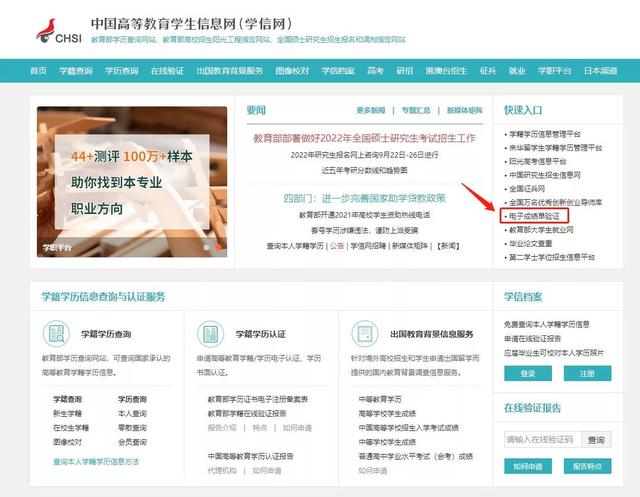Open the 首页 nav item
640x497 pixels.
click(x=38, y=71)
